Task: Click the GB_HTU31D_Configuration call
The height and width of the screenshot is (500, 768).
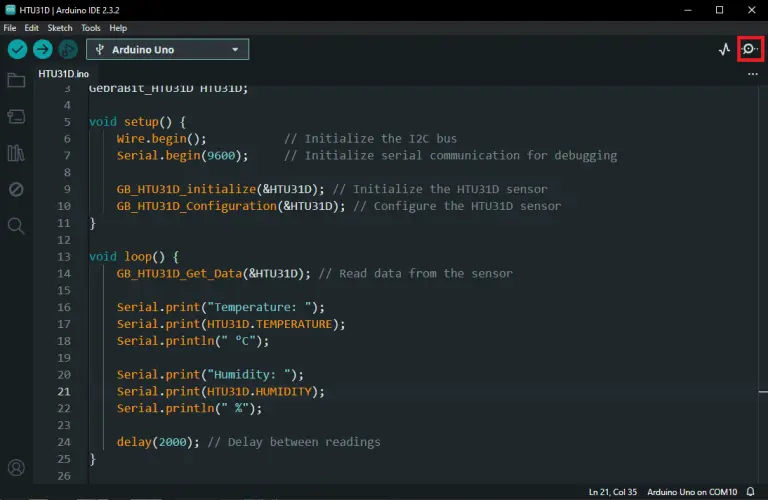Action: [231, 206]
